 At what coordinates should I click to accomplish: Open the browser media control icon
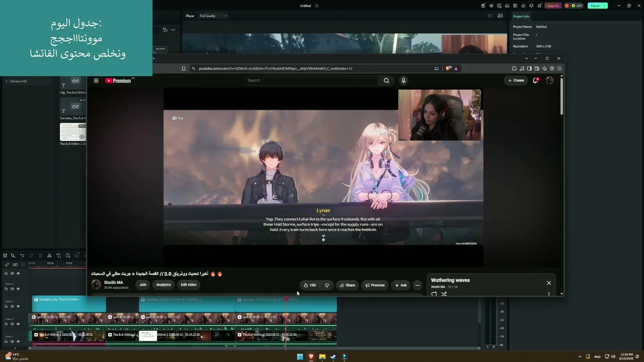click(522, 68)
